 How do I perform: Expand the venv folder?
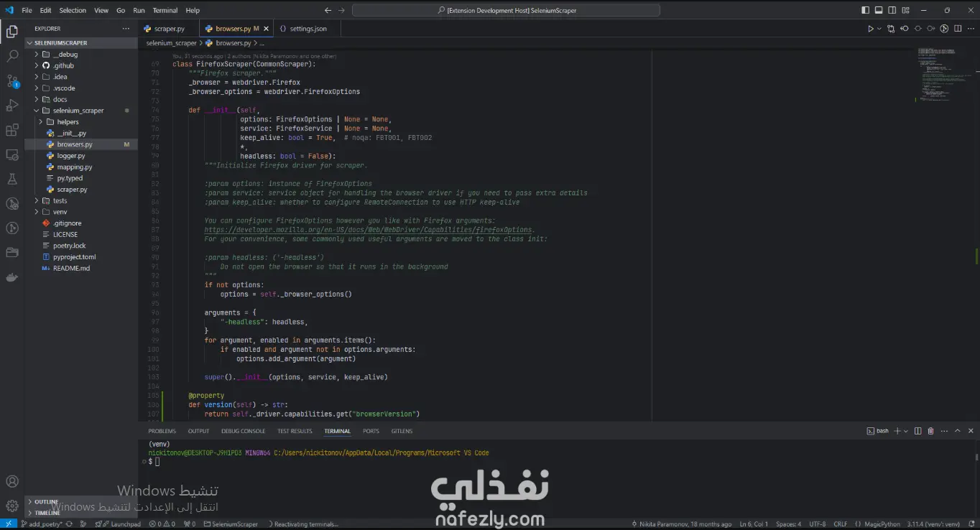[x=60, y=212]
